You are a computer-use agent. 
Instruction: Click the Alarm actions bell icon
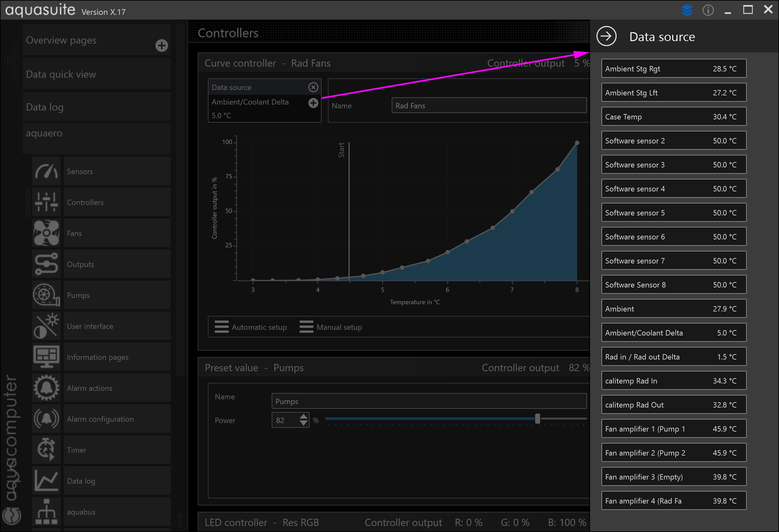46,388
